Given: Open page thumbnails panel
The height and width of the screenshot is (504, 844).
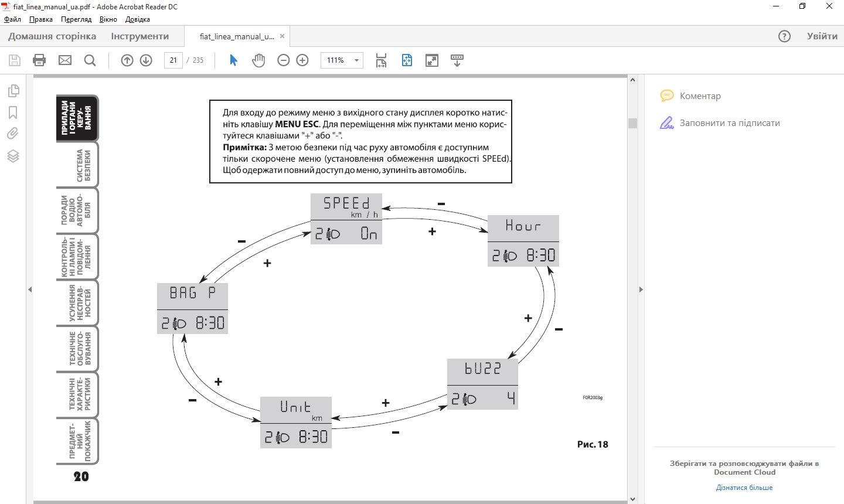Looking at the screenshot, I should click(x=13, y=91).
